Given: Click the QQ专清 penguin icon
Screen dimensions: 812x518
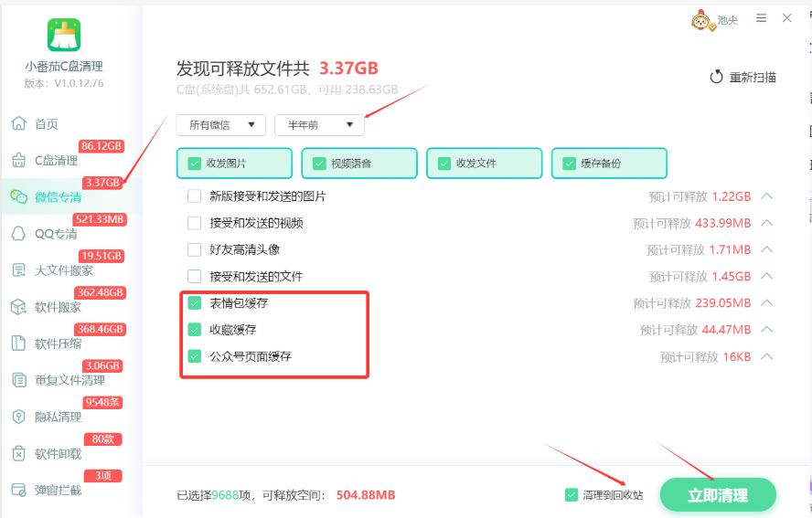Looking at the screenshot, I should [18, 233].
